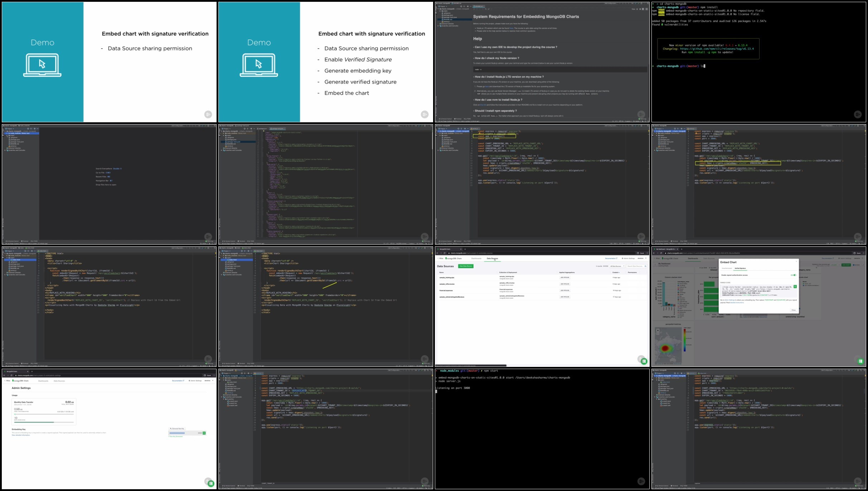Select Data Sources tab on Data Sources page
The height and width of the screenshot is (491, 868).
(x=493, y=259)
